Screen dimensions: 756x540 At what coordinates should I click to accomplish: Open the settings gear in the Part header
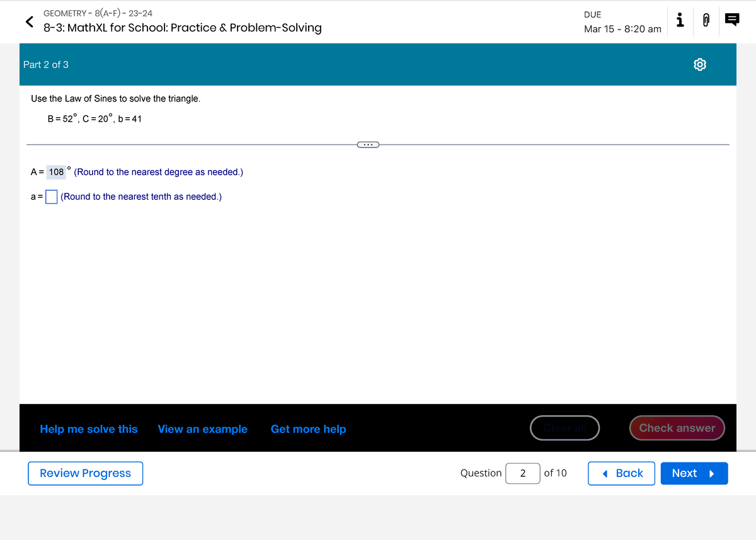pos(699,64)
